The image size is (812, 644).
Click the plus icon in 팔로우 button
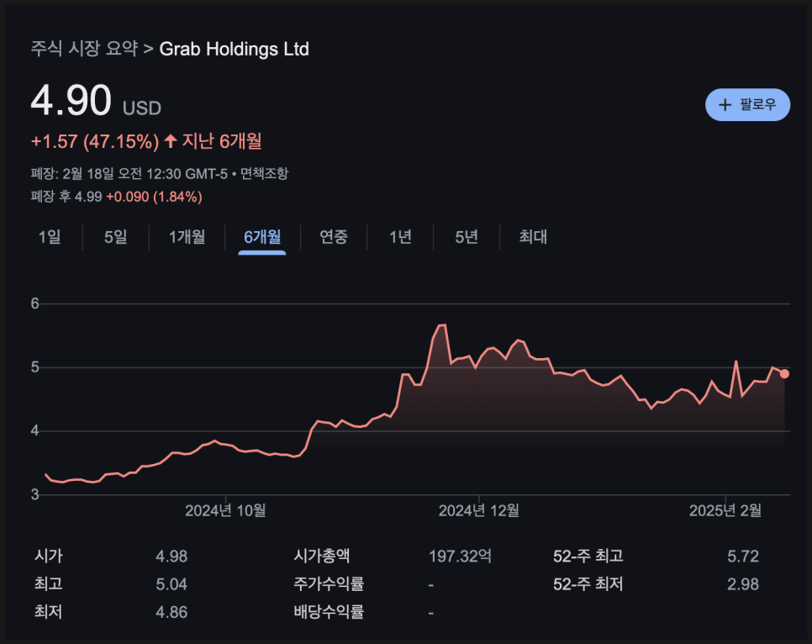(x=725, y=105)
